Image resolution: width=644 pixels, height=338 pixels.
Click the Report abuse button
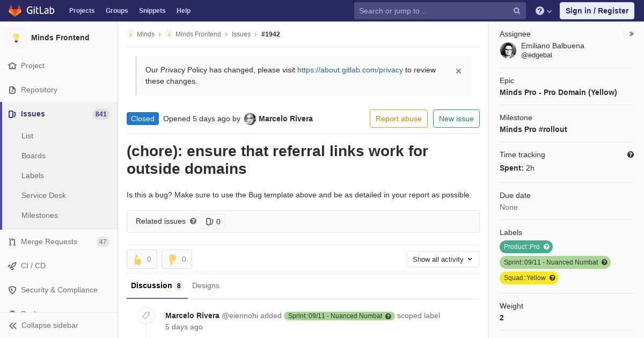pos(399,119)
